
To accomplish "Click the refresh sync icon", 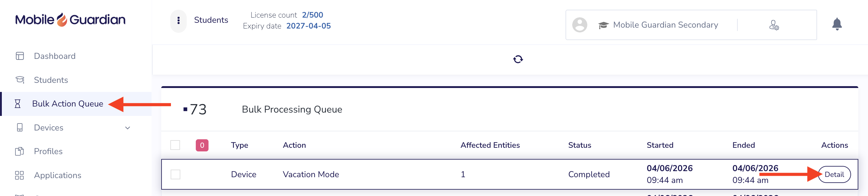I will click(x=518, y=59).
